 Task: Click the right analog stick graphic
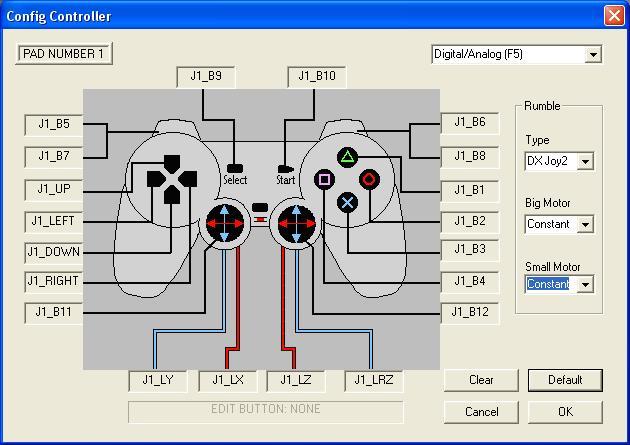pyautogui.click(x=297, y=223)
